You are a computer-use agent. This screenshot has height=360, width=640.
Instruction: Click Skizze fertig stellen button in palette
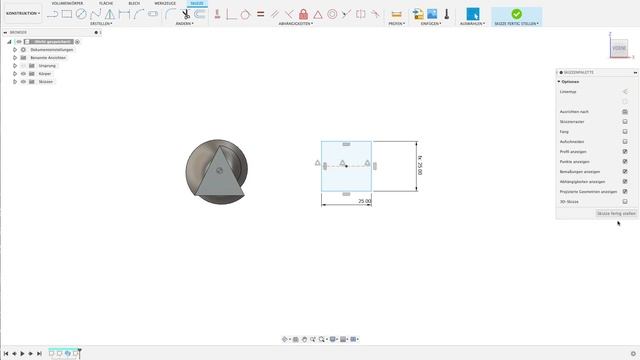pyautogui.click(x=616, y=213)
